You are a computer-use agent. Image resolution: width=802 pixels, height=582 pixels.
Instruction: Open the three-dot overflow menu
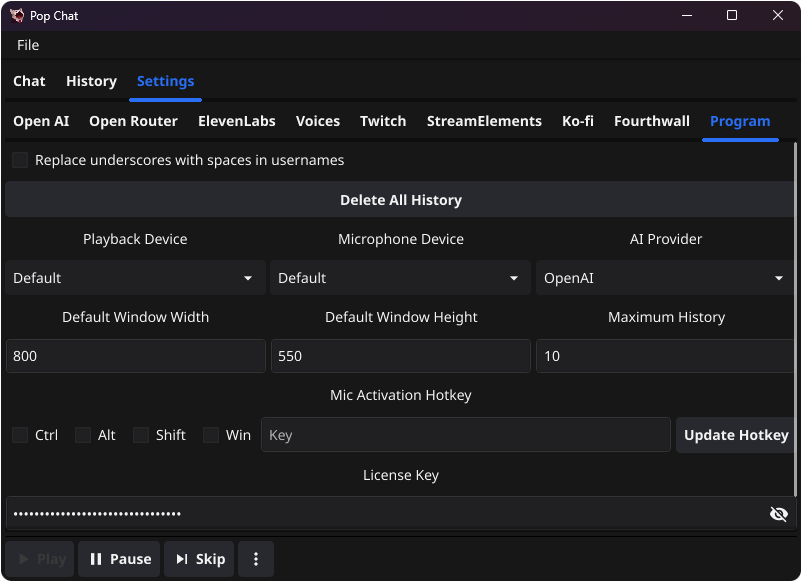[256, 559]
